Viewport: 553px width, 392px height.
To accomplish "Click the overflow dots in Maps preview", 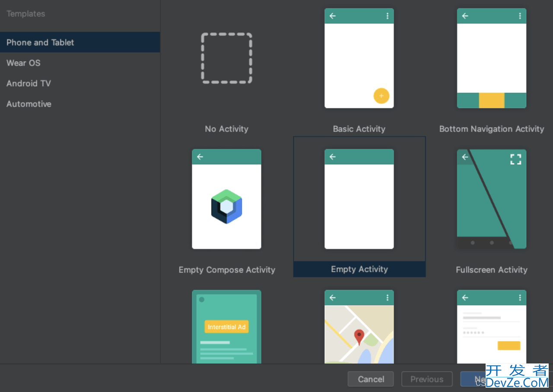I will 387,298.
